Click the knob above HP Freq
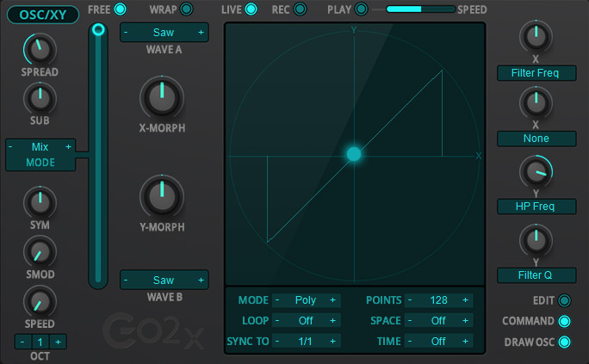 [536, 172]
